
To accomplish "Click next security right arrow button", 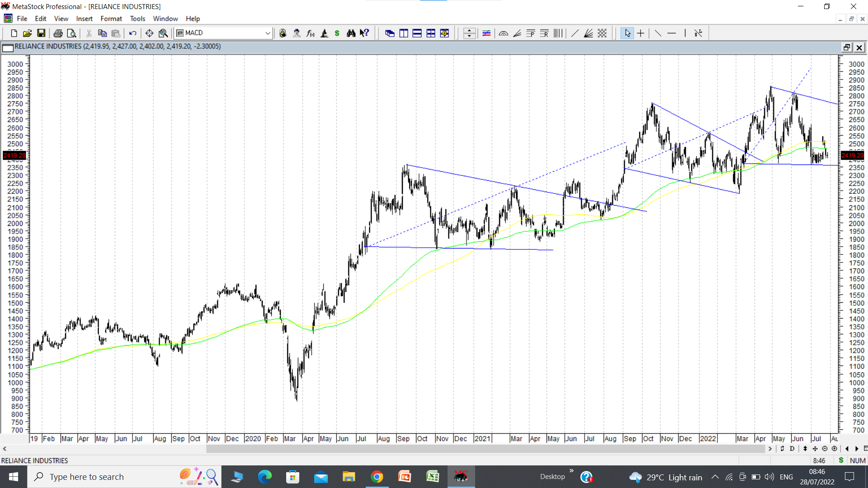I will [857, 449].
